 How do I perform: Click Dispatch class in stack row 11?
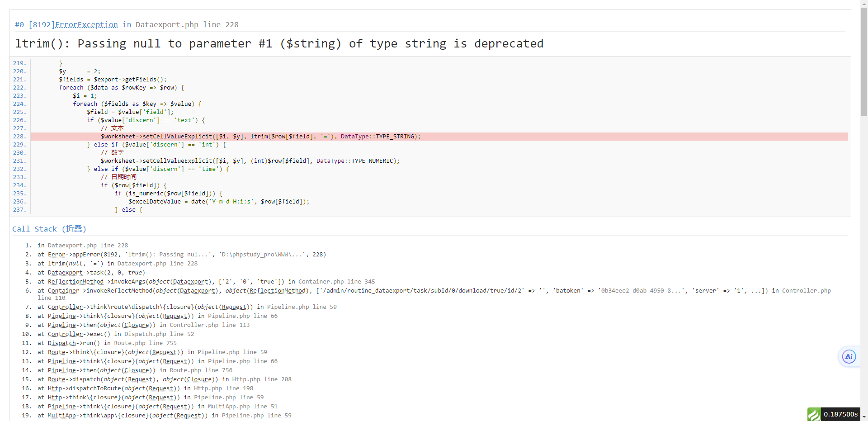(x=61, y=343)
